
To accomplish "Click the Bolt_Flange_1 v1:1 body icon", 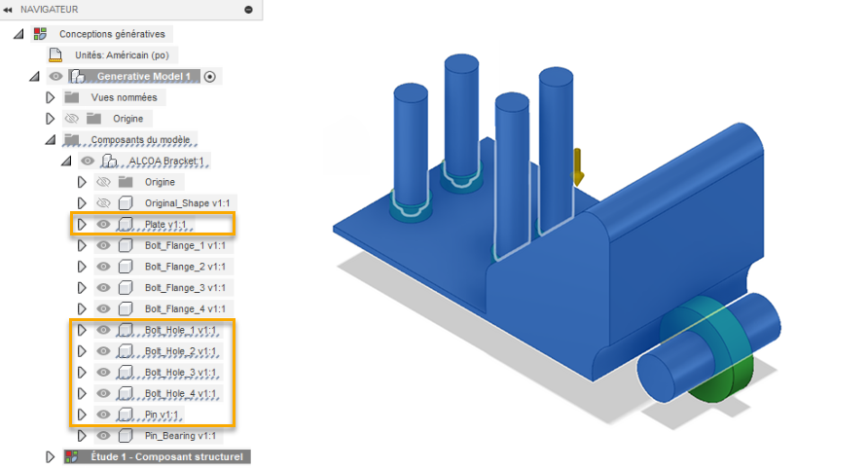I will click(126, 245).
